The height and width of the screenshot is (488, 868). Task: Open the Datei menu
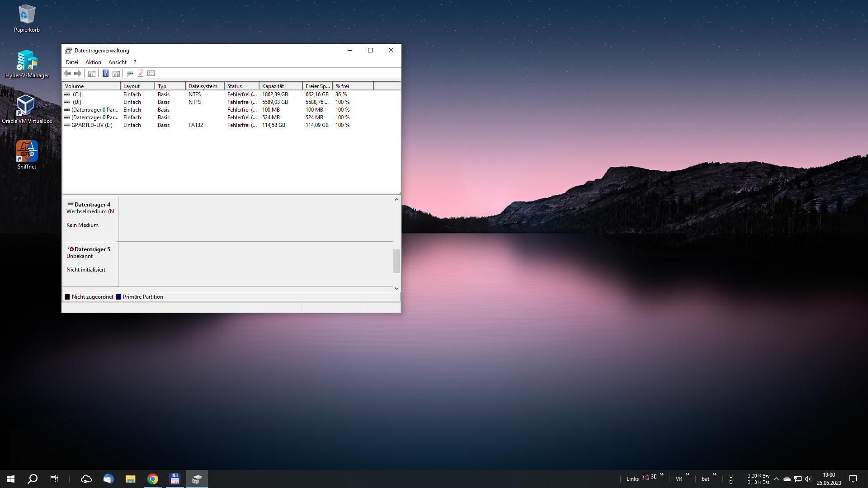[x=72, y=62]
